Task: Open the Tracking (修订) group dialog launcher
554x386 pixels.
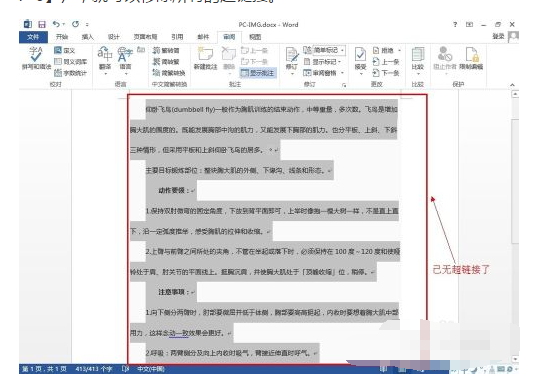Action: tap(344, 85)
